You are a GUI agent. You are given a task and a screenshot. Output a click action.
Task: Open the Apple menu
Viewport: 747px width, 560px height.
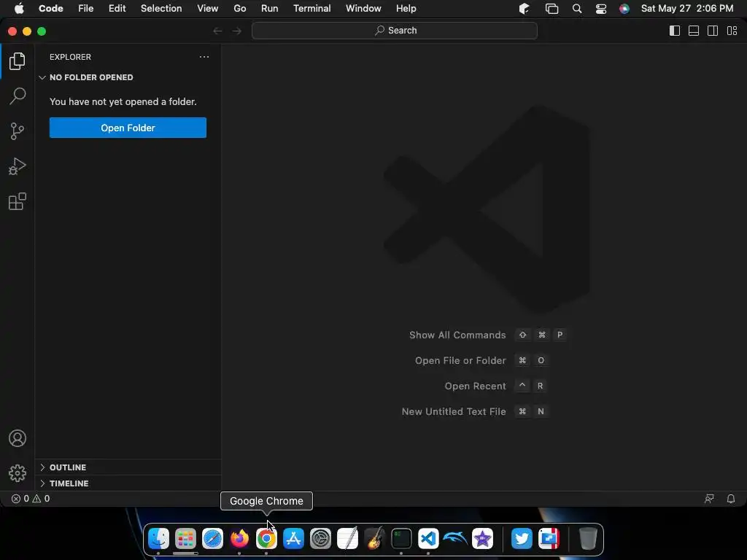pyautogui.click(x=19, y=9)
